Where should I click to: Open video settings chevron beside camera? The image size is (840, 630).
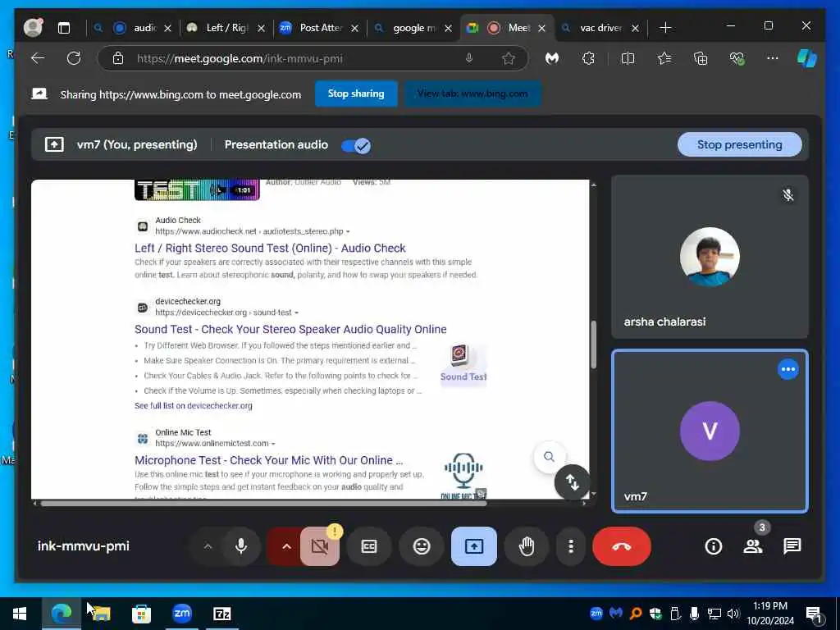click(286, 546)
